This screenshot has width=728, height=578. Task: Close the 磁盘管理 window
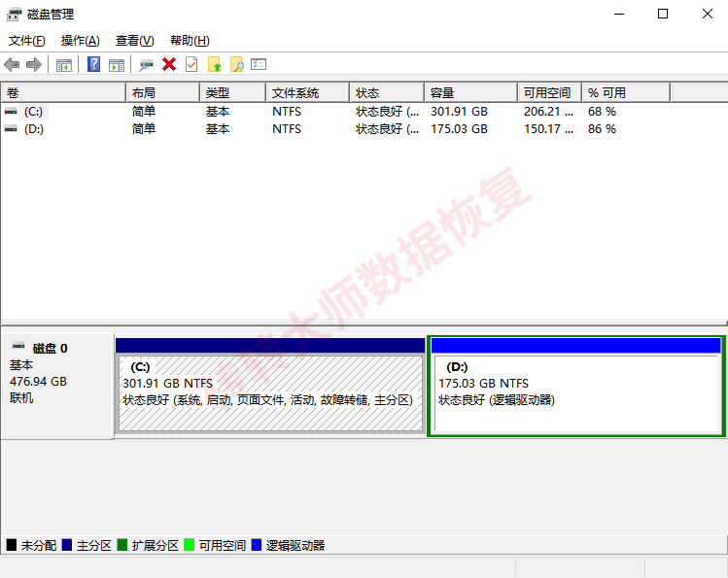pyautogui.click(x=708, y=14)
